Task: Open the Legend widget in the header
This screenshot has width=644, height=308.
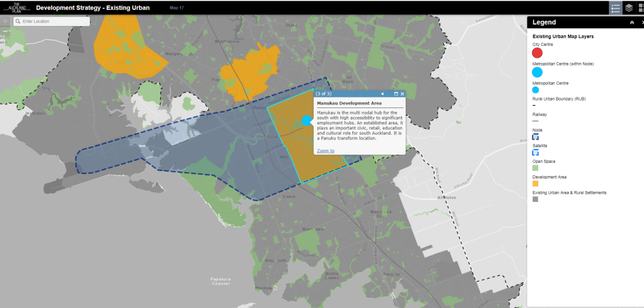Action: tap(616, 8)
